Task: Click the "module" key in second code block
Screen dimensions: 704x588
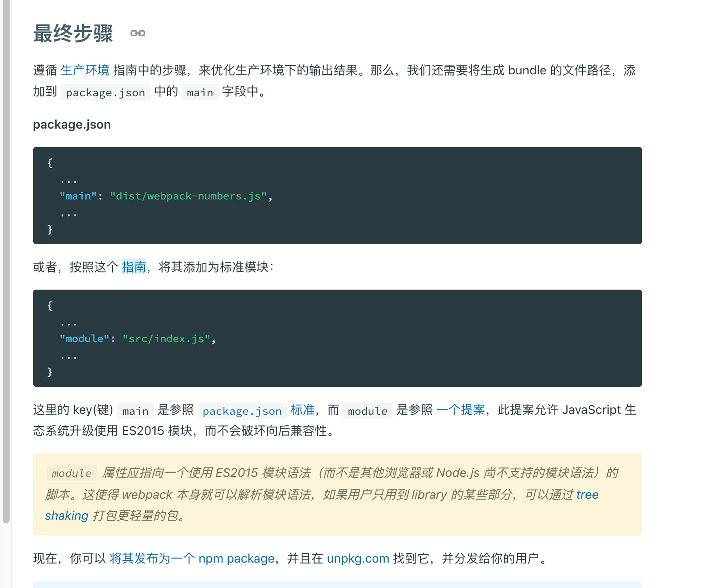Action: point(84,339)
